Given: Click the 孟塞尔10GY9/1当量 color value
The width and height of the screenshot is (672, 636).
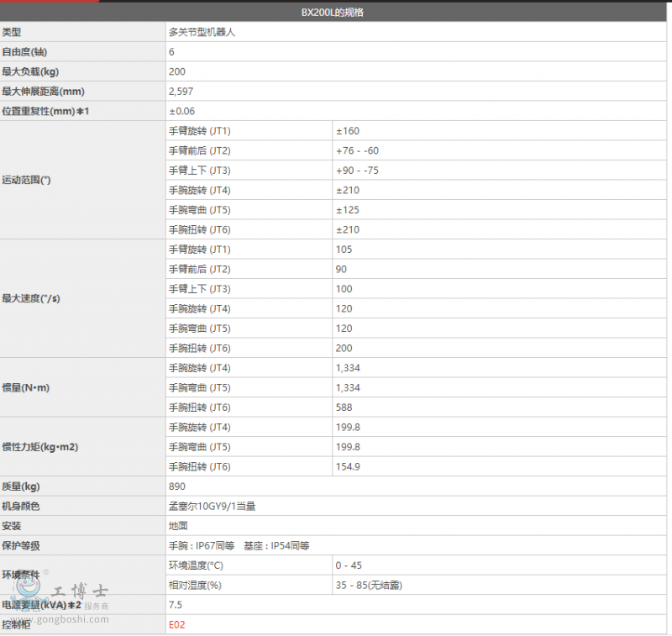Looking at the screenshot, I should click(212, 506).
